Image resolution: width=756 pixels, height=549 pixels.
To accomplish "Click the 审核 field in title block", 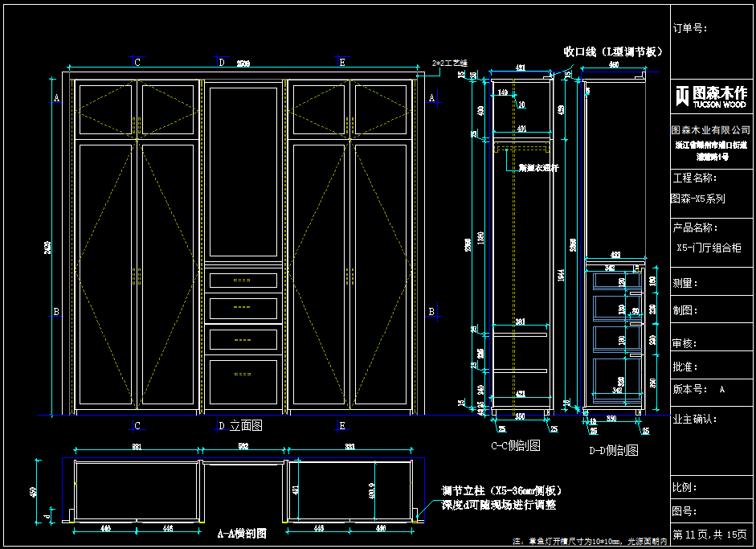I will click(x=684, y=343).
